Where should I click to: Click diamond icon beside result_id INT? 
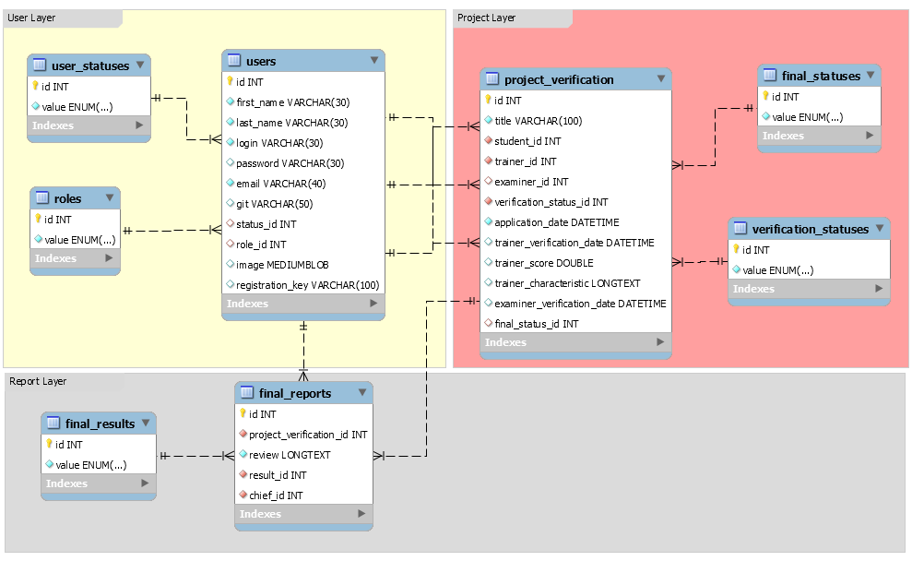pos(243,474)
